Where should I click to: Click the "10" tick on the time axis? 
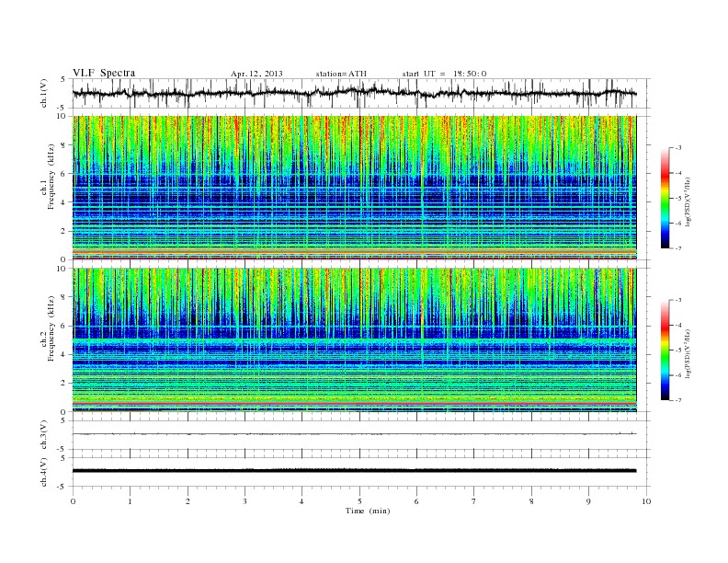coord(646,501)
